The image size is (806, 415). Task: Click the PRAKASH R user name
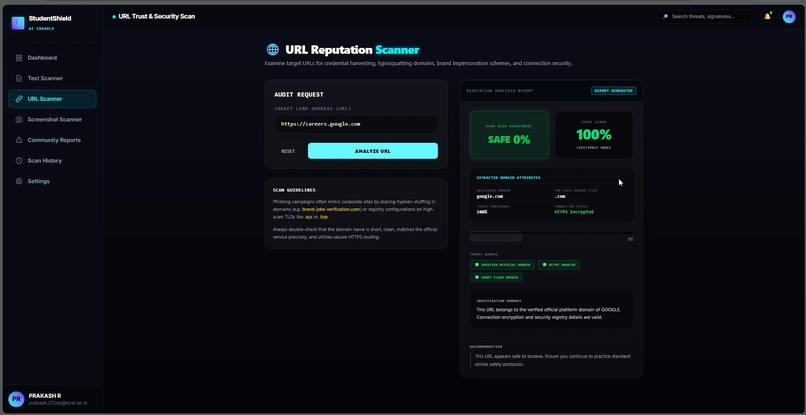(x=45, y=396)
